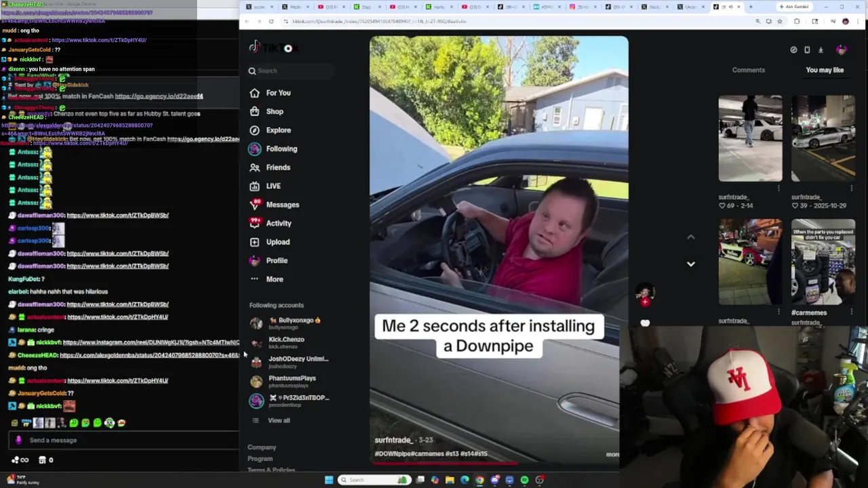This screenshot has height=488, width=868.
Task: Open TikTok header coin icon
Action: tap(793, 49)
